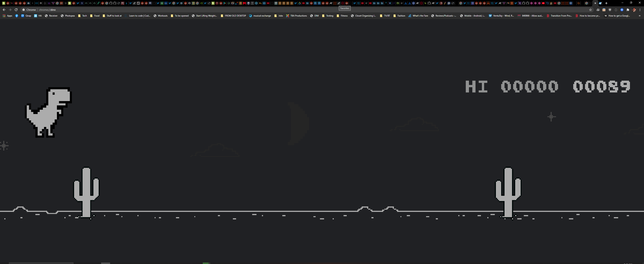
Task: Open 'Mobile - Android, i...' bookmark
Action: (x=472, y=16)
